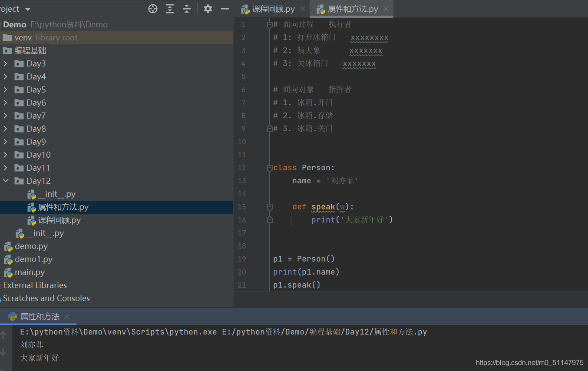
Task: Expand the Day7 folder
Action: 5,116
